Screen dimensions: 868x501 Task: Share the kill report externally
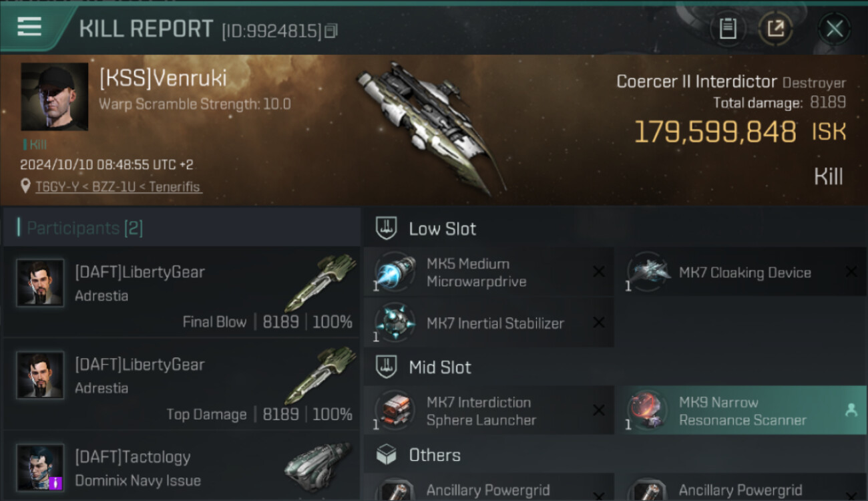[775, 29]
